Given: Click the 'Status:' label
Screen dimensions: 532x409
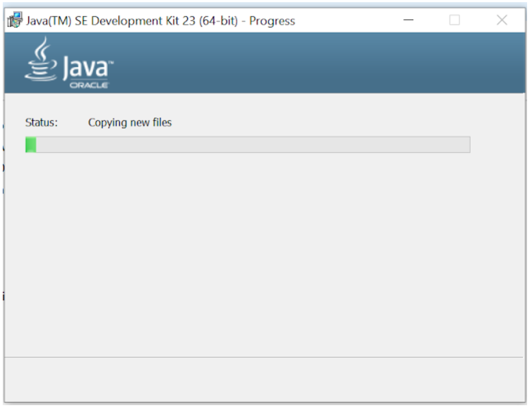Looking at the screenshot, I should point(42,122).
